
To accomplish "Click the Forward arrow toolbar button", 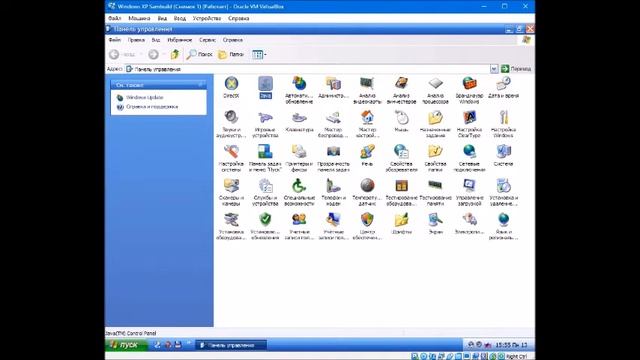I will pos(153,54).
